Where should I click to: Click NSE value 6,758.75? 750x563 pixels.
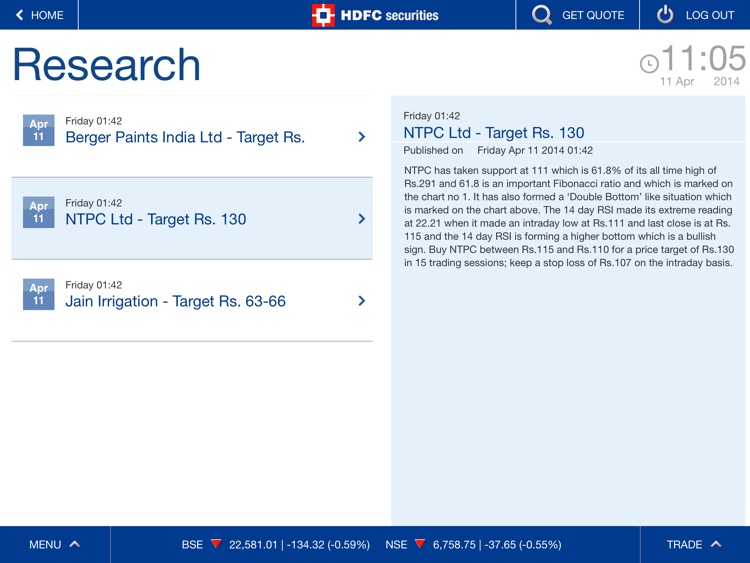point(454,545)
